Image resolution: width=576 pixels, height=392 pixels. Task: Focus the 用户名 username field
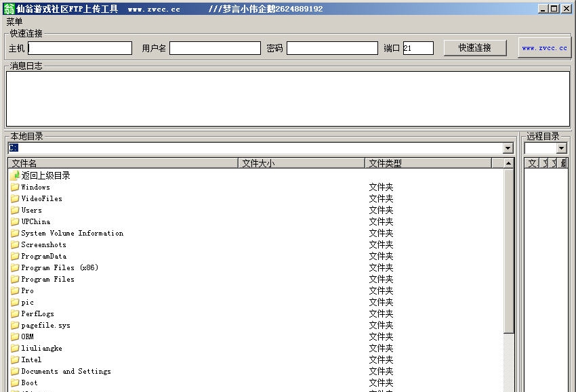(x=215, y=48)
